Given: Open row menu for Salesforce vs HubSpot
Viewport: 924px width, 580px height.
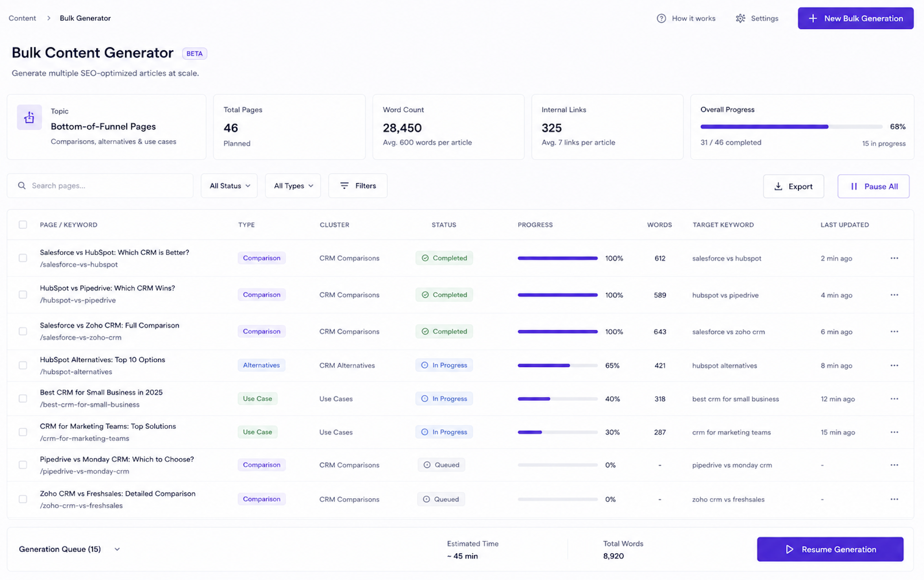Looking at the screenshot, I should [894, 258].
